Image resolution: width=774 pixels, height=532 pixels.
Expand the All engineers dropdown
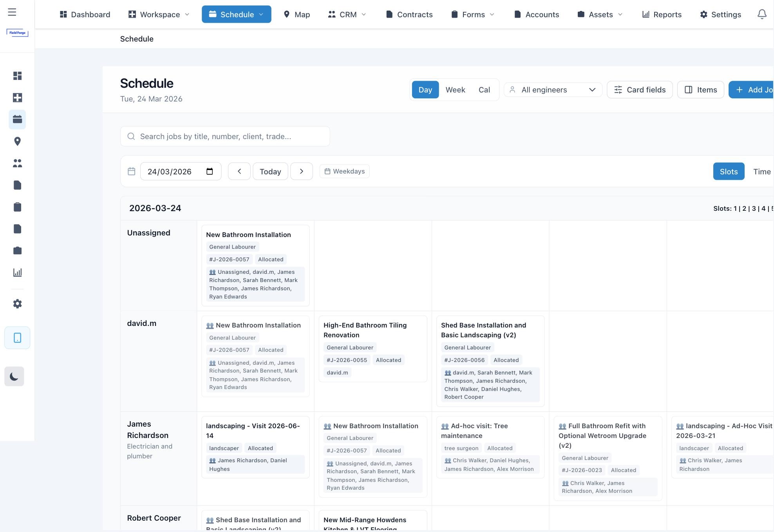click(x=553, y=90)
